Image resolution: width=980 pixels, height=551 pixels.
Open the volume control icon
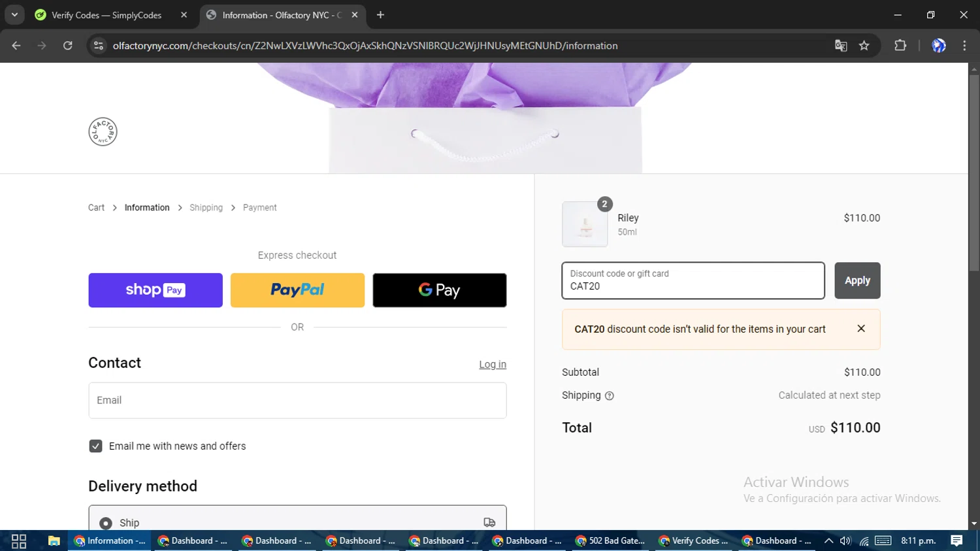pyautogui.click(x=845, y=541)
